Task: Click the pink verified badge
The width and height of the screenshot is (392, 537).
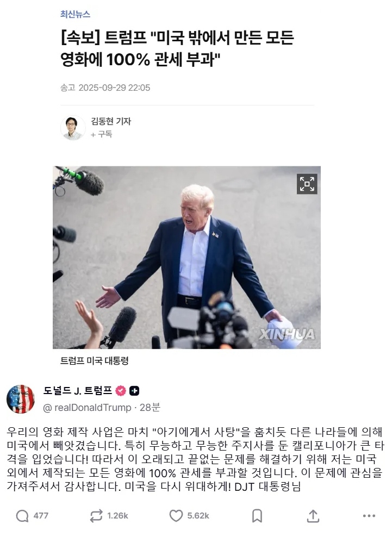Action: coord(121,391)
